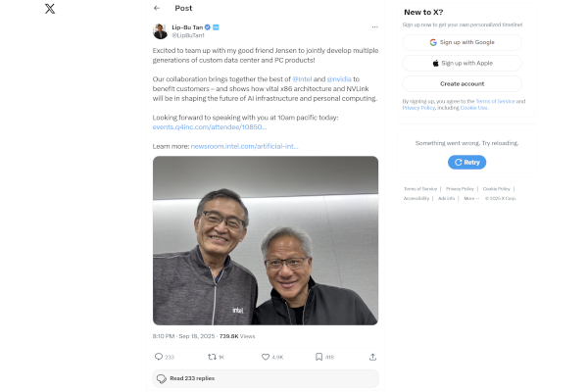Viewport: 588px width, 392px height.
Task: Click the reply comment icon
Action: (159, 357)
